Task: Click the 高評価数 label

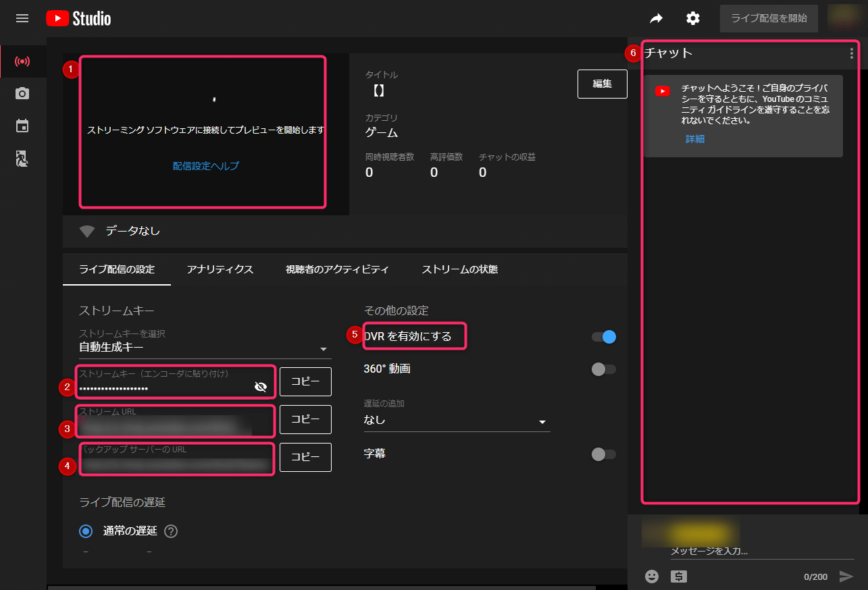Action: click(446, 157)
